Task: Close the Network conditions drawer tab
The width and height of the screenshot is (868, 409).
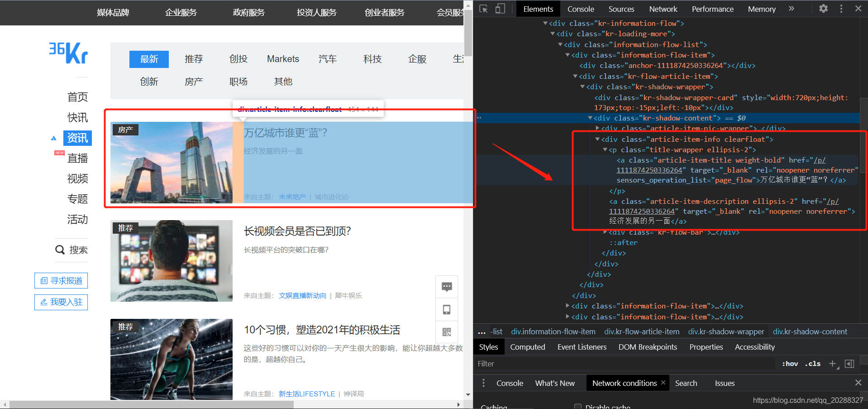Action: click(x=663, y=383)
